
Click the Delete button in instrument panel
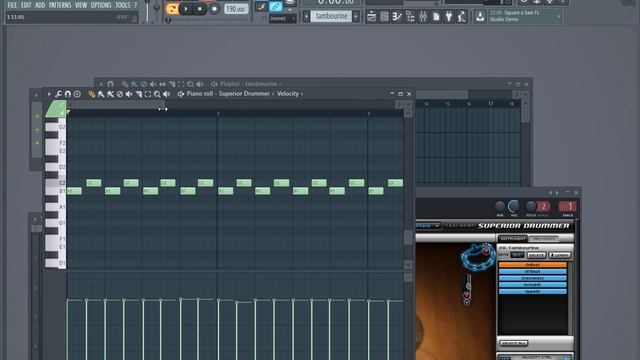pos(536,255)
